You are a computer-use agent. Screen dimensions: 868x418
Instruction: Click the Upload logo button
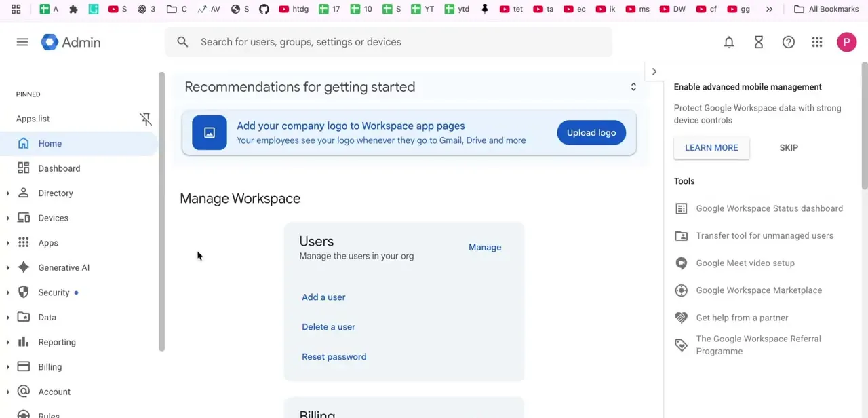click(591, 132)
